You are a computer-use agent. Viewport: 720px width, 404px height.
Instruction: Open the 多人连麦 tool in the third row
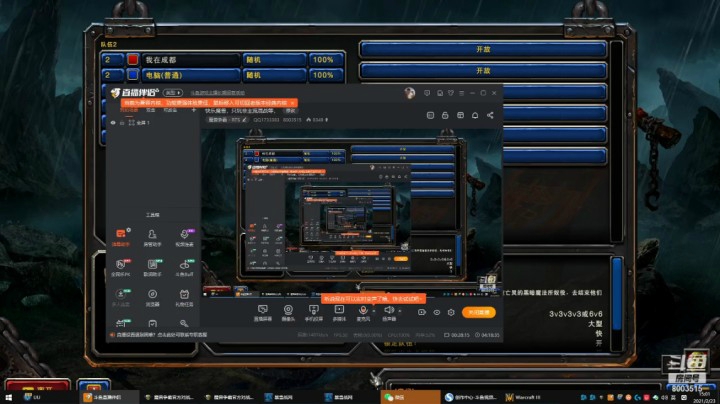pyautogui.click(x=121, y=297)
